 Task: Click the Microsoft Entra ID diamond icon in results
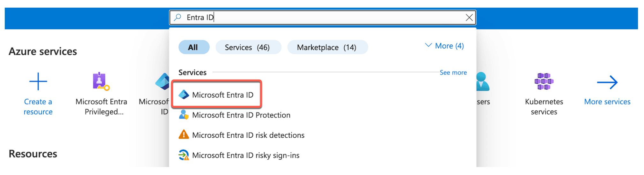tap(184, 95)
